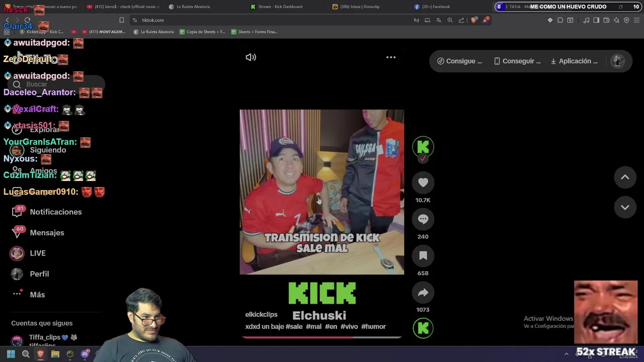Open the Aplicación download dropdown
Viewport: 644px width, 362px height.
(x=574, y=61)
